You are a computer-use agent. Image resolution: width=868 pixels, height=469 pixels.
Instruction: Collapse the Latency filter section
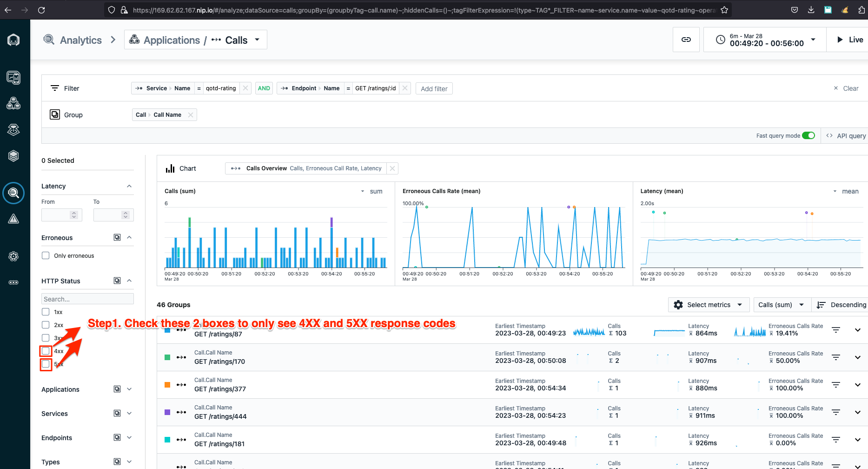tap(129, 186)
